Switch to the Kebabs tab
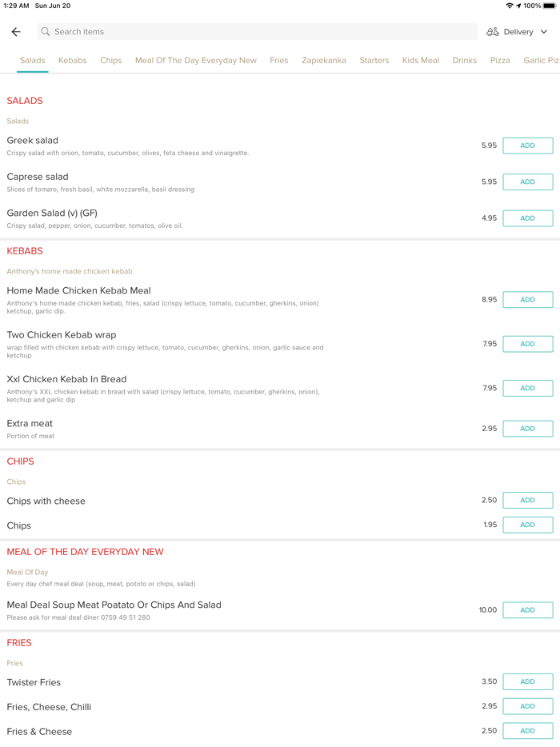 (72, 61)
